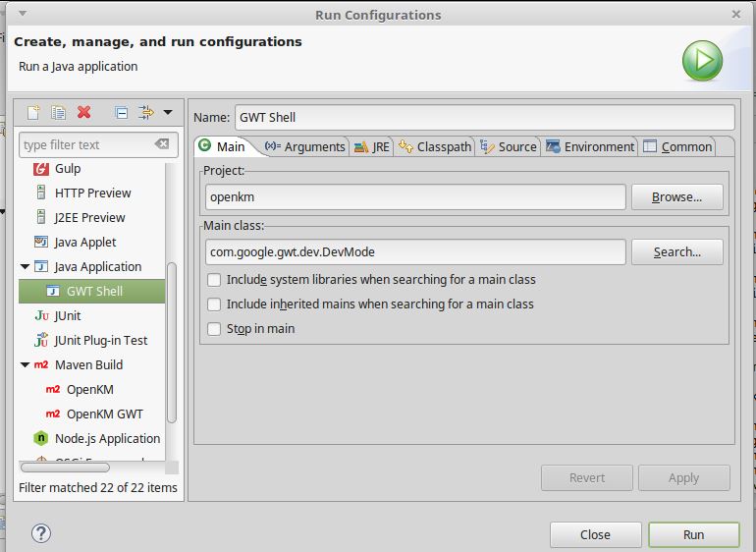Viewport: 756px width, 552px height.
Task: Delete selected launch configuration with red X
Action: click(84, 112)
